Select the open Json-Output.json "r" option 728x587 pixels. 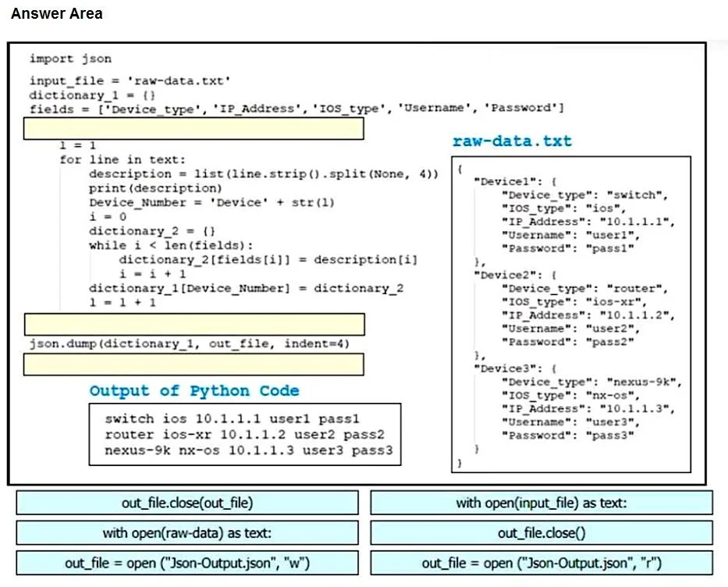(542, 563)
